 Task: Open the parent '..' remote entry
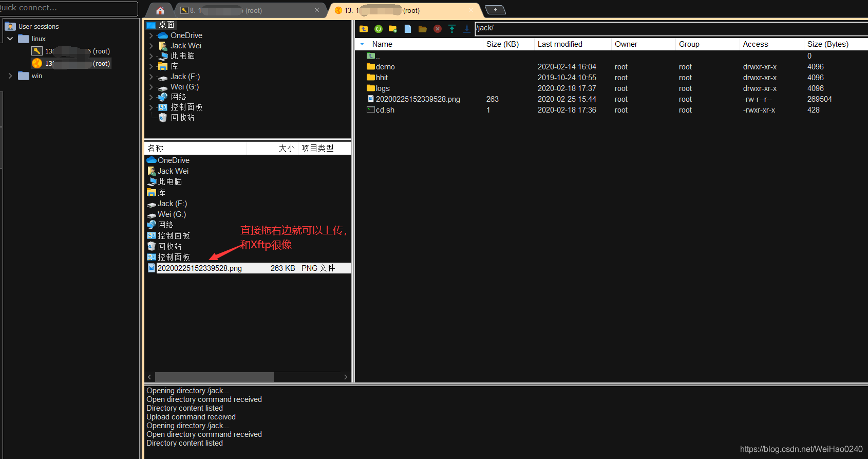point(373,56)
